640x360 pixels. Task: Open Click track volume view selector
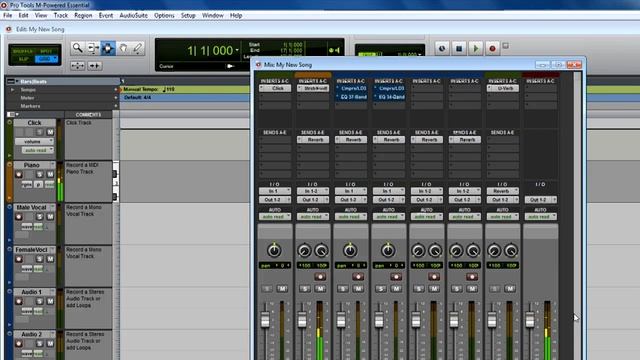[x=34, y=141]
